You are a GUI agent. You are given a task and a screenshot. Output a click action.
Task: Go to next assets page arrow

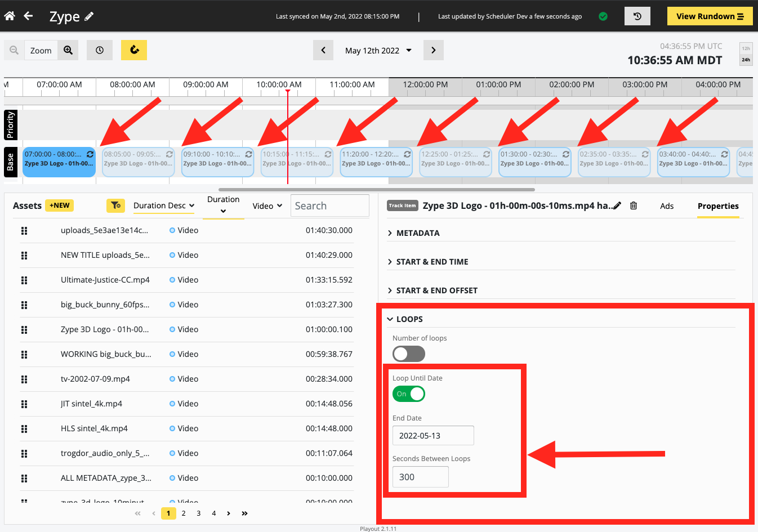[229, 513]
